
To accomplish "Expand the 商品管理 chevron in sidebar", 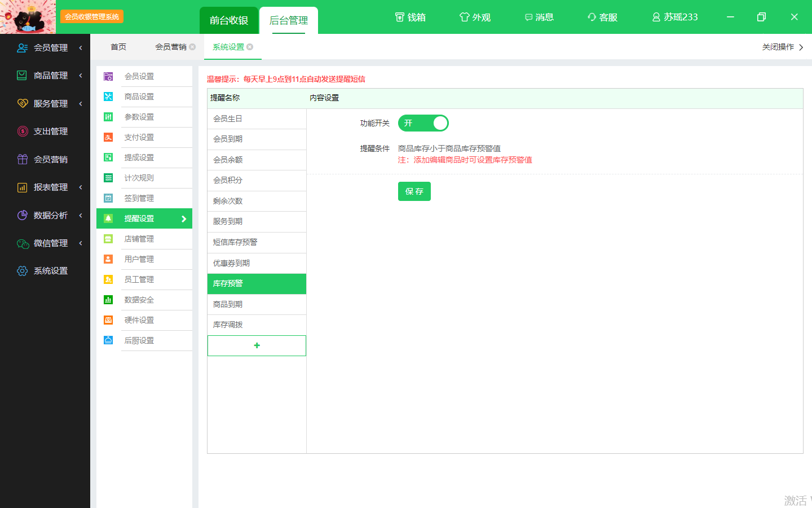I will [81, 76].
